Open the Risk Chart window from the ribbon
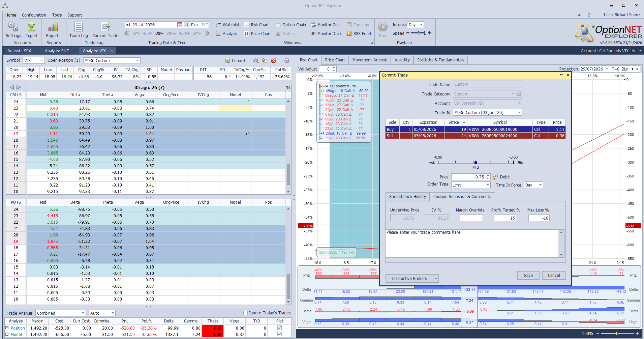Viewport: 644px width, 339px height. (256, 25)
